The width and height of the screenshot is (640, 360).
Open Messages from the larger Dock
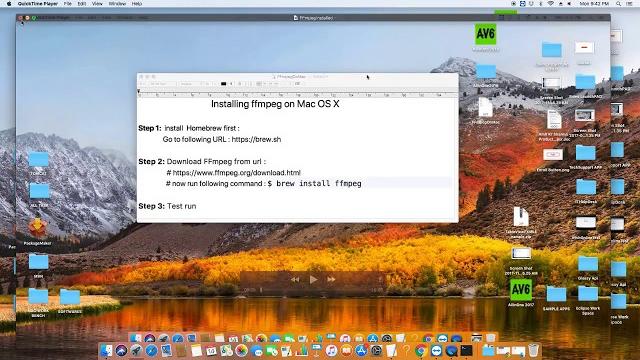point(256,350)
